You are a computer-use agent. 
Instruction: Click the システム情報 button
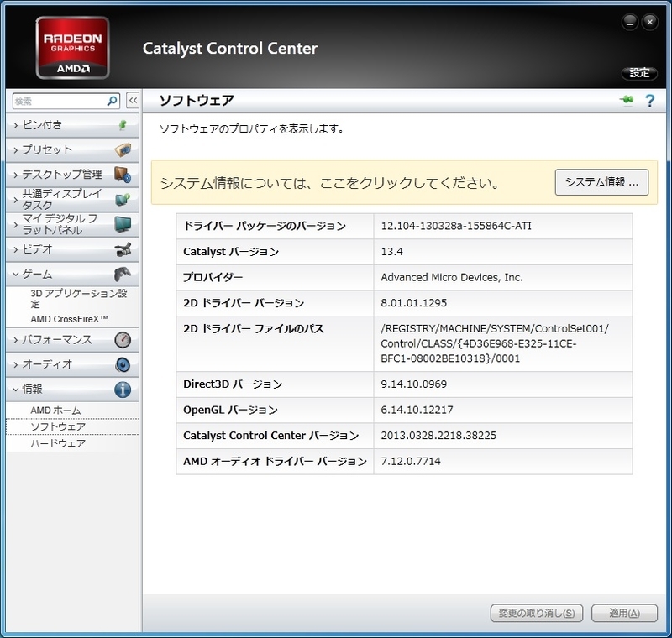click(x=601, y=182)
